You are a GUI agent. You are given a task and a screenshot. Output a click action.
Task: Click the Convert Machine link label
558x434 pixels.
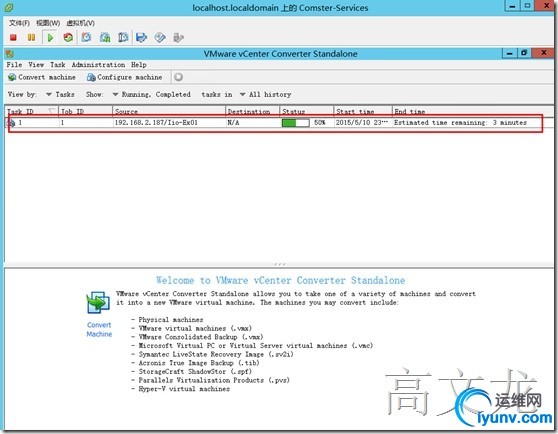click(99, 329)
